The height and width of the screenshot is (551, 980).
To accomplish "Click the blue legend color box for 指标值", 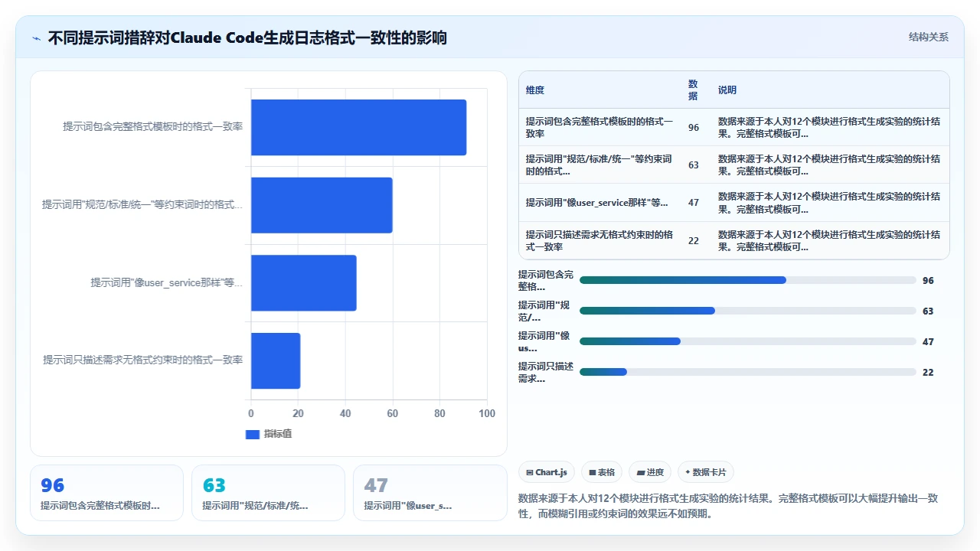I will (253, 434).
